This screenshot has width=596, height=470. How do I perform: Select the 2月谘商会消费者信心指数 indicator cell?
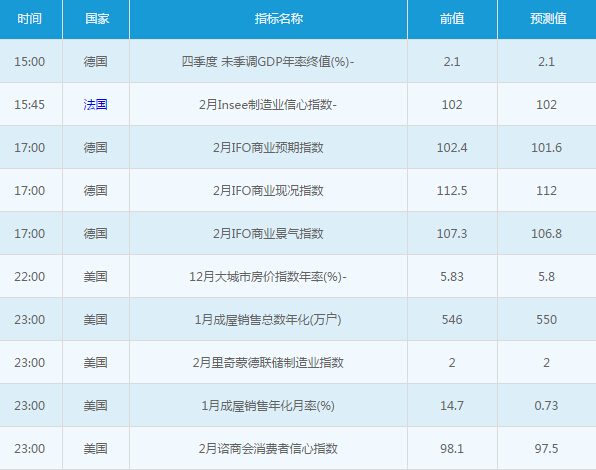tap(268, 448)
